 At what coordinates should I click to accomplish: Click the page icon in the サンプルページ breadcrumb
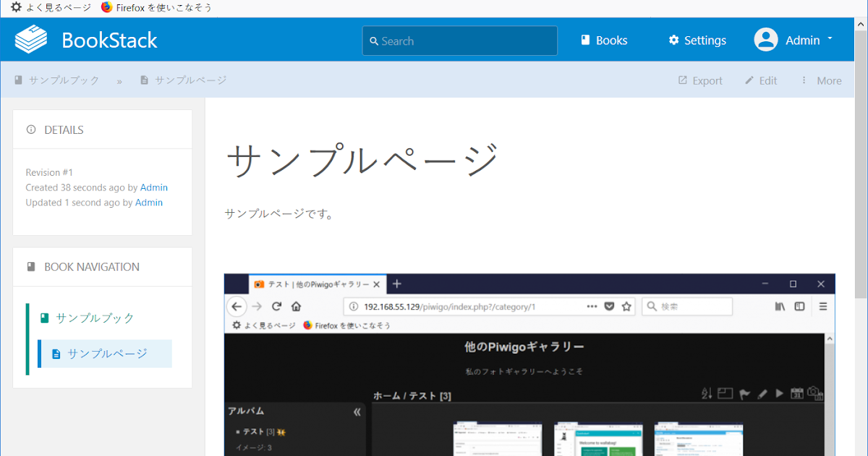(x=143, y=80)
